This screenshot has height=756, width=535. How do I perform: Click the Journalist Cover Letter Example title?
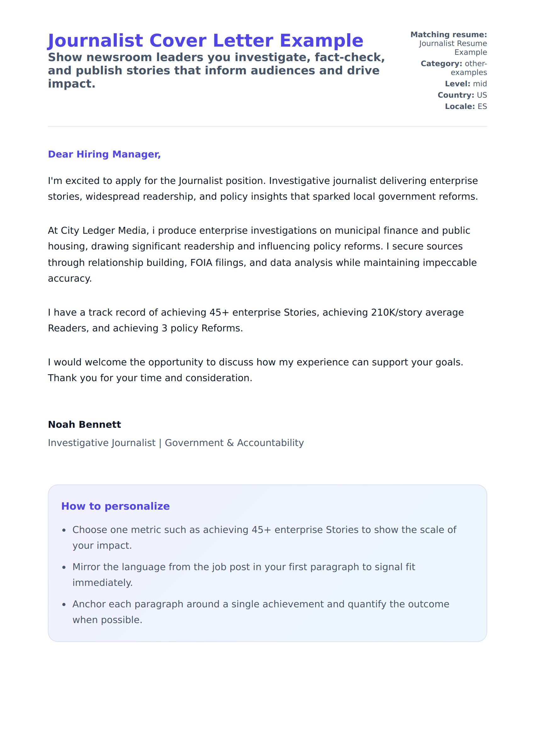coord(205,41)
